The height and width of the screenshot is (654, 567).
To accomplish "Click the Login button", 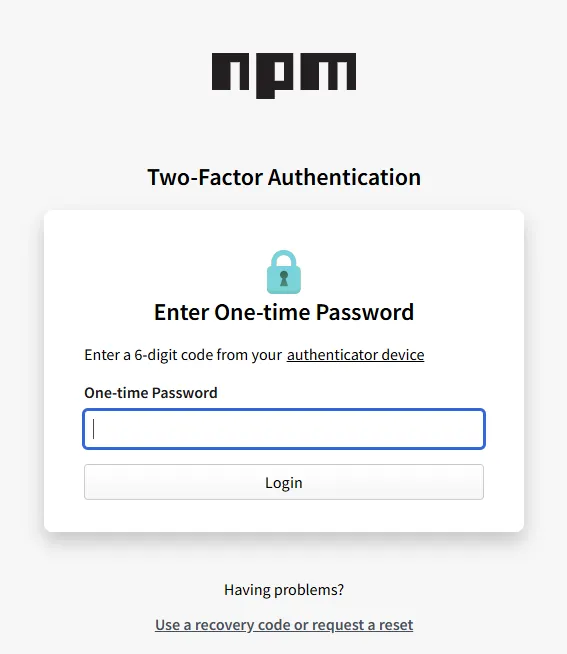I will click(284, 482).
